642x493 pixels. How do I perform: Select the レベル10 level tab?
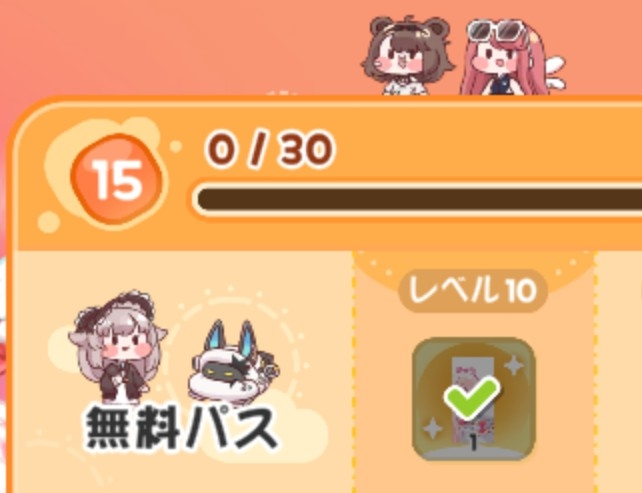click(473, 290)
